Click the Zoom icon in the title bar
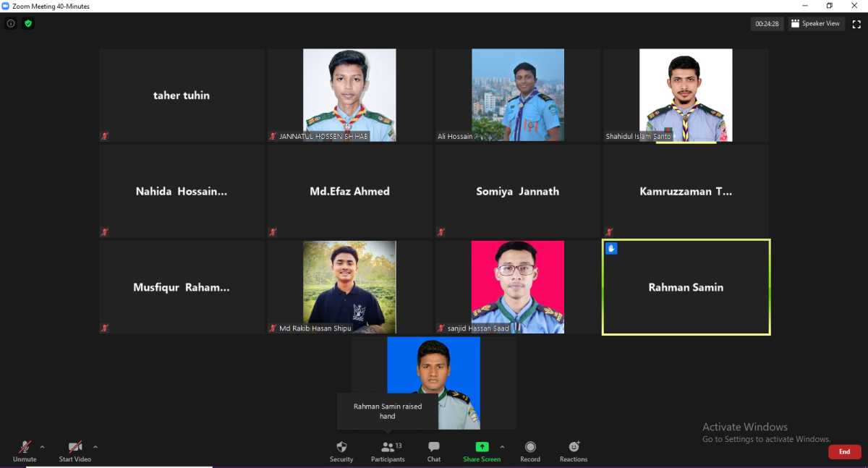Screen dimensions: 868x468 pos(7,6)
